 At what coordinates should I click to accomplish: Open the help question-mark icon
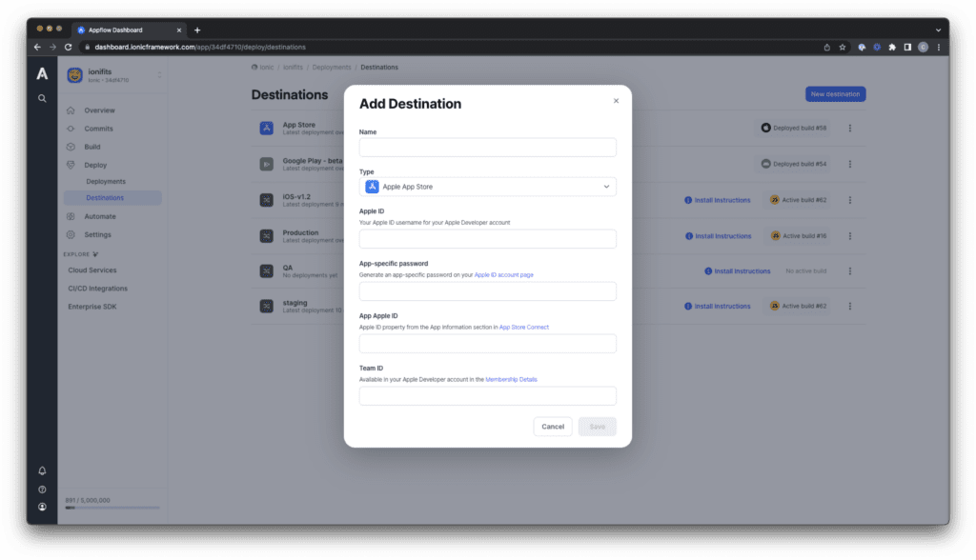[42, 490]
